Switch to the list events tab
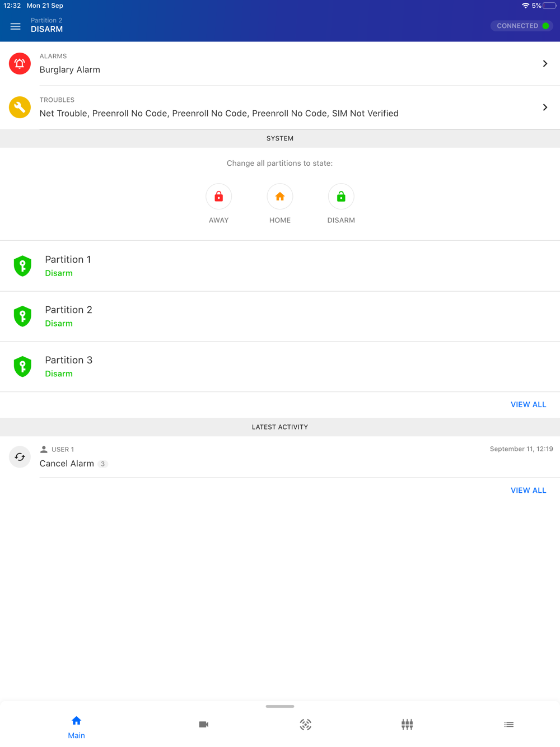Screen dimensions: 560x747 click(508, 725)
